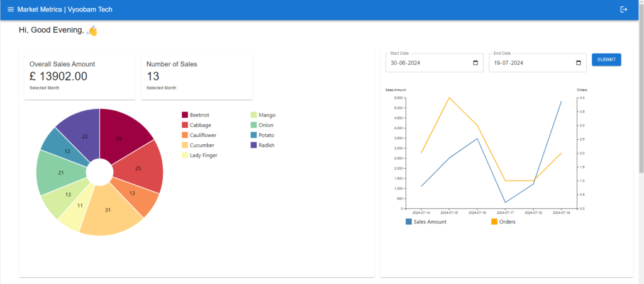Select the Cucumber legend swatch
644x284 pixels.
click(x=185, y=145)
